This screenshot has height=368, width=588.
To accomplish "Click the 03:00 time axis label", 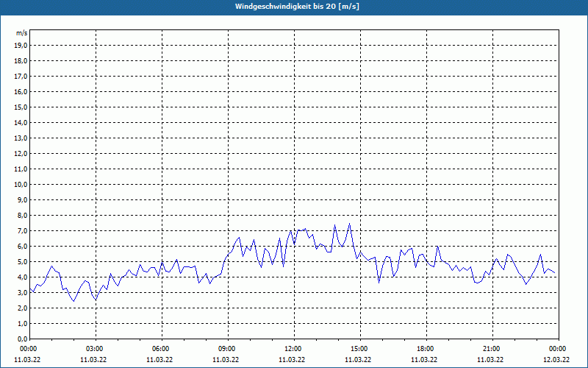I will tap(96, 349).
